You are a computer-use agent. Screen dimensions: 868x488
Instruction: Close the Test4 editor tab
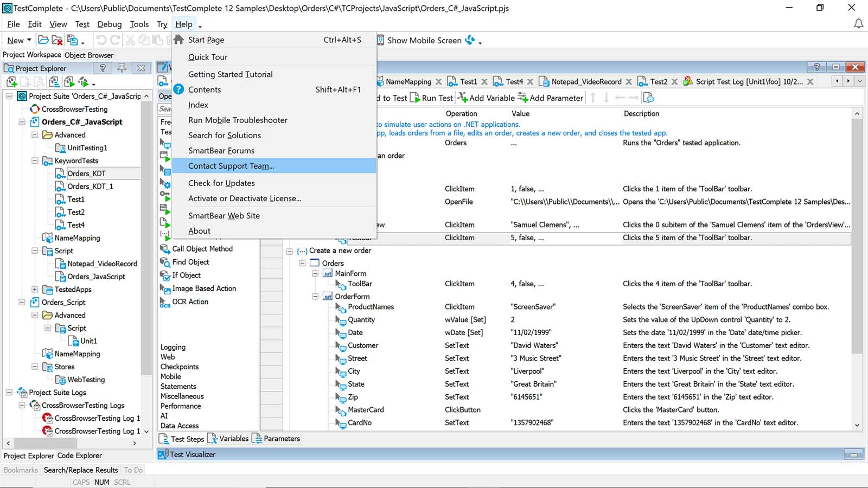coord(530,82)
